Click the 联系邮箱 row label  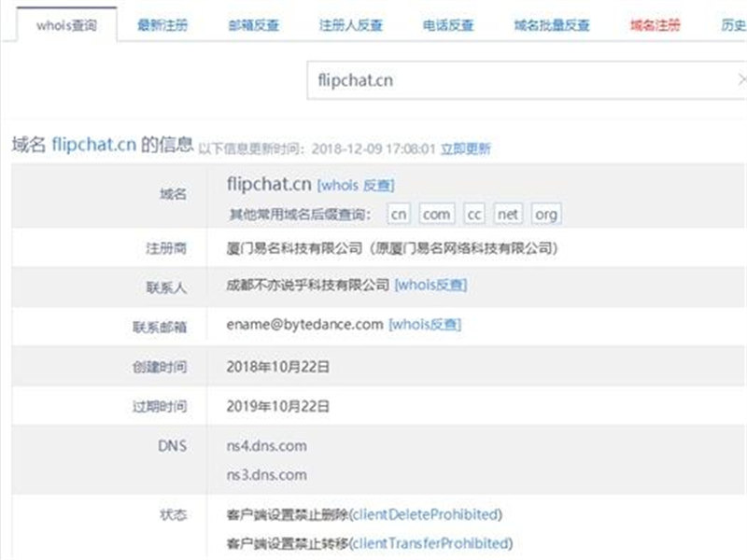click(x=160, y=328)
